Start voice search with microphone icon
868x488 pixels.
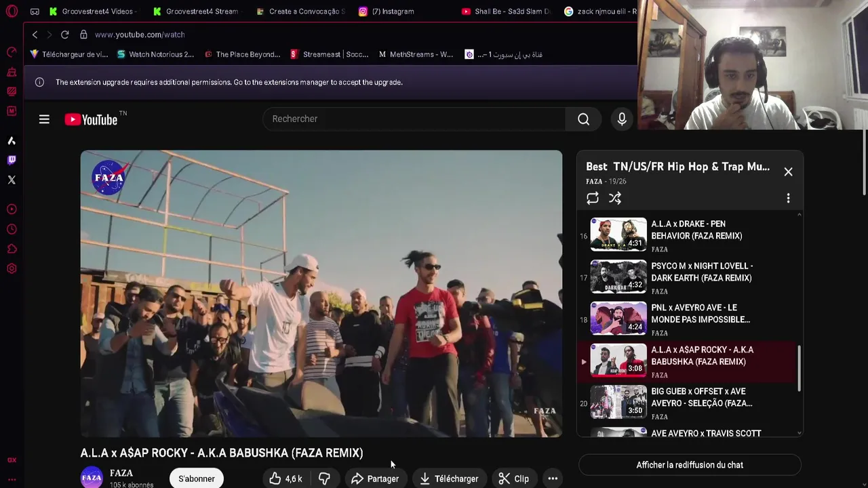[x=622, y=119]
